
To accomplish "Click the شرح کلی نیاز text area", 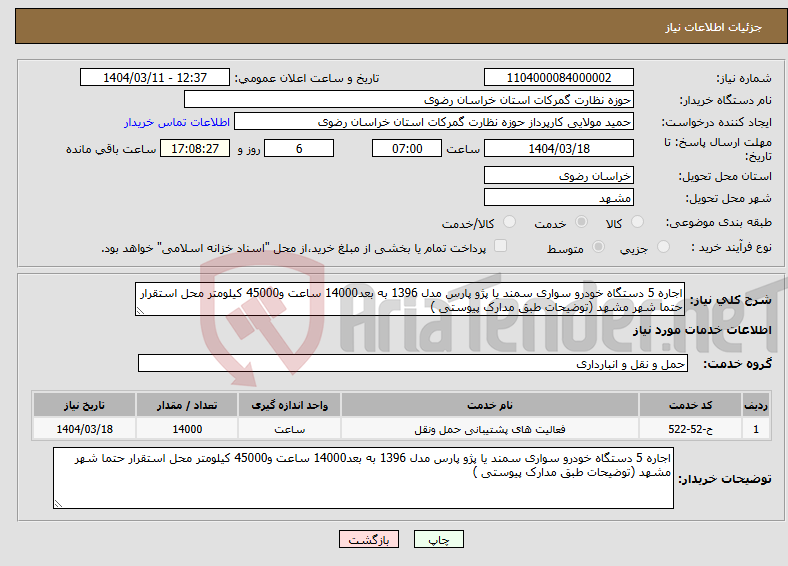I will pos(410,299).
